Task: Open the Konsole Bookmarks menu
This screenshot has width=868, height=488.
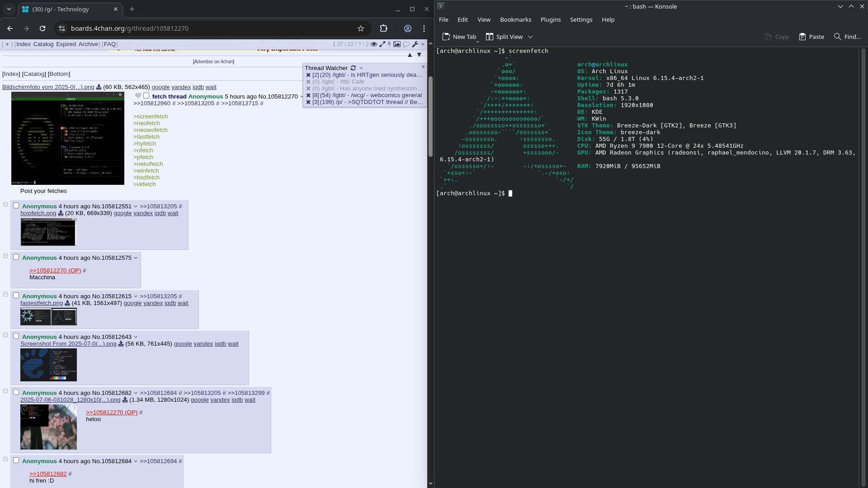Action: [515, 20]
